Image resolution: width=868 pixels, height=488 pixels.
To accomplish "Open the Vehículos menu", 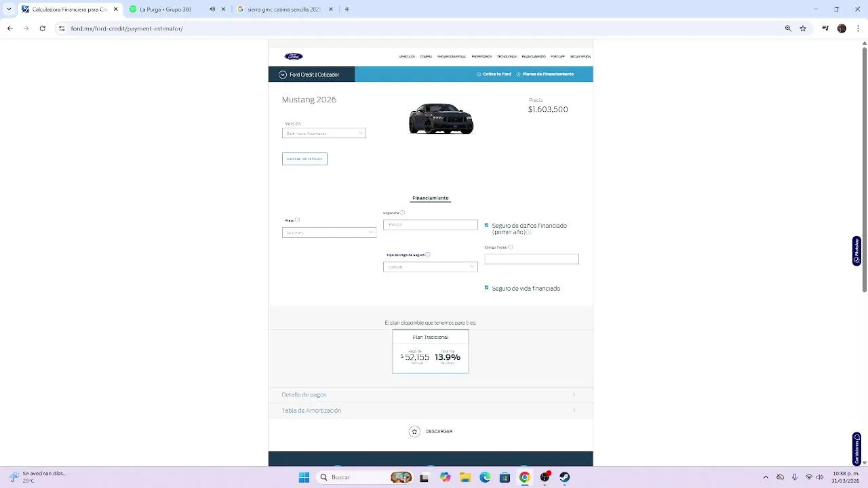I will (407, 57).
